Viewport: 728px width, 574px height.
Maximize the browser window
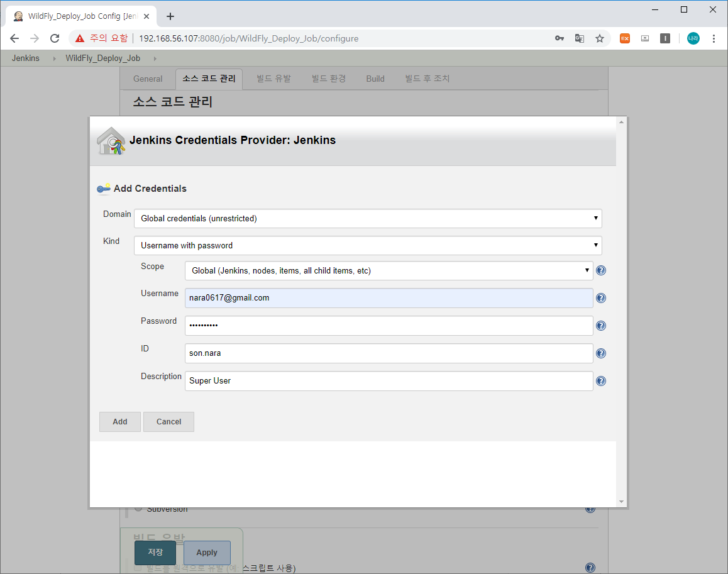(x=684, y=10)
